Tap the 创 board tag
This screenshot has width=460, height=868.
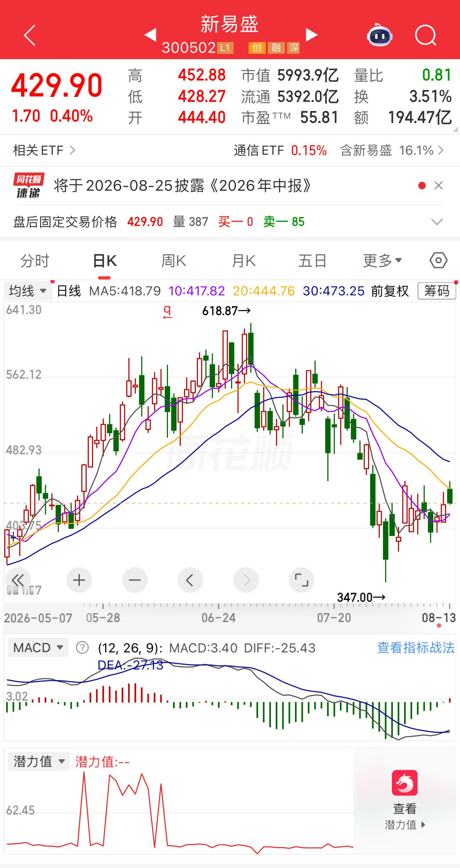pyautogui.click(x=257, y=48)
